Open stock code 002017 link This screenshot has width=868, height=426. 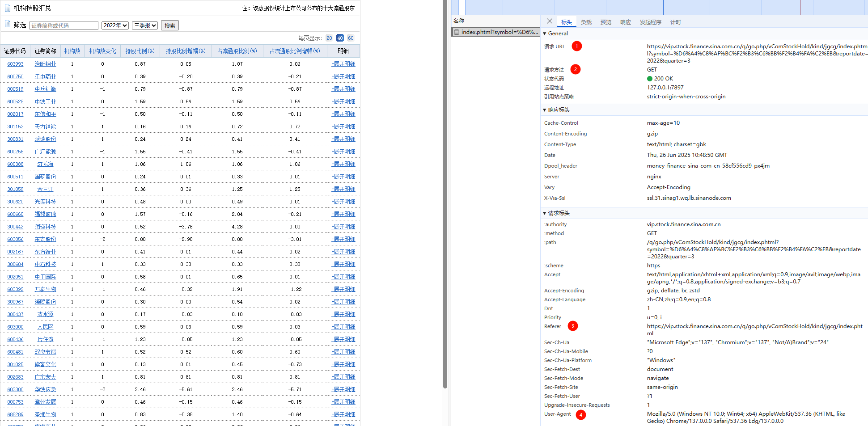(x=15, y=114)
